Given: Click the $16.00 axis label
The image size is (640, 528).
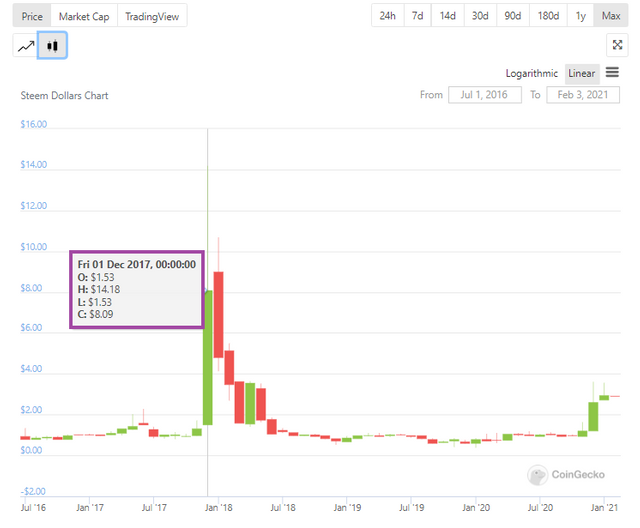Looking at the screenshot, I should point(33,124).
